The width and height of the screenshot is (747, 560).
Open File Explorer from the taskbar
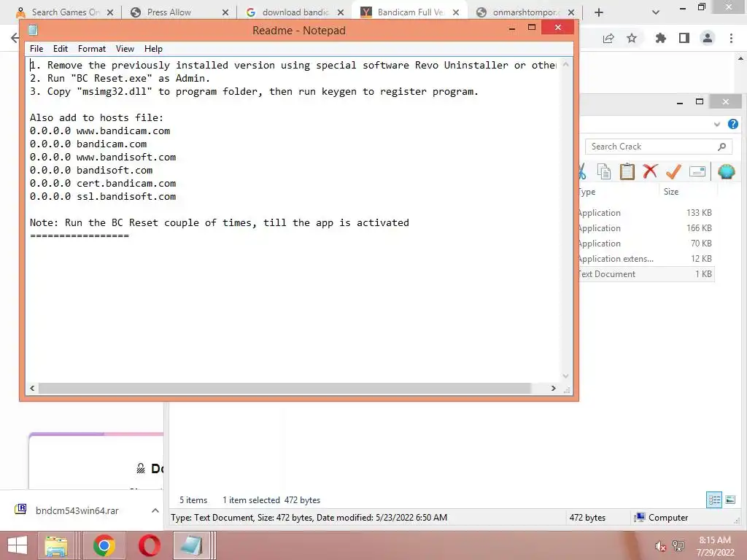click(55, 545)
